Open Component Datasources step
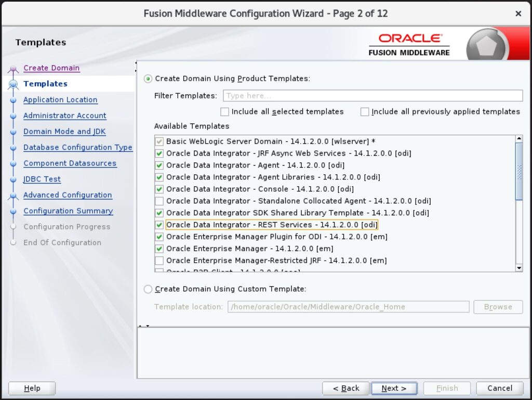 click(x=70, y=163)
